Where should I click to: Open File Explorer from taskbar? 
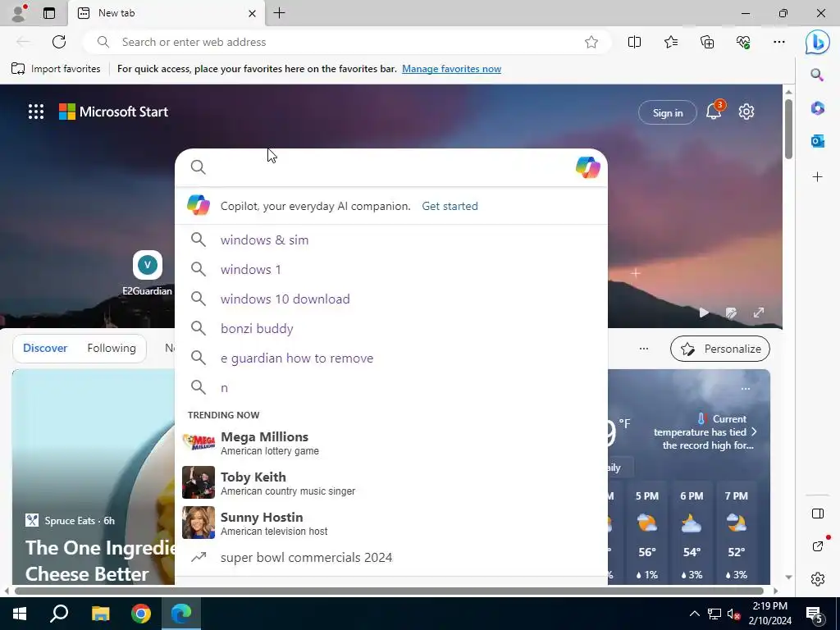[x=100, y=614]
